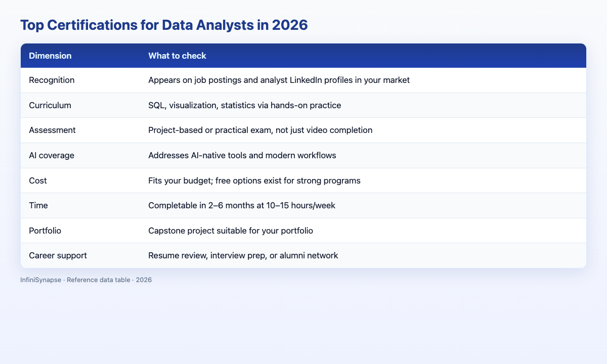Click the InfiniSynapse footer caption
This screenshot has width=607, height=364.
click(86, 280)
